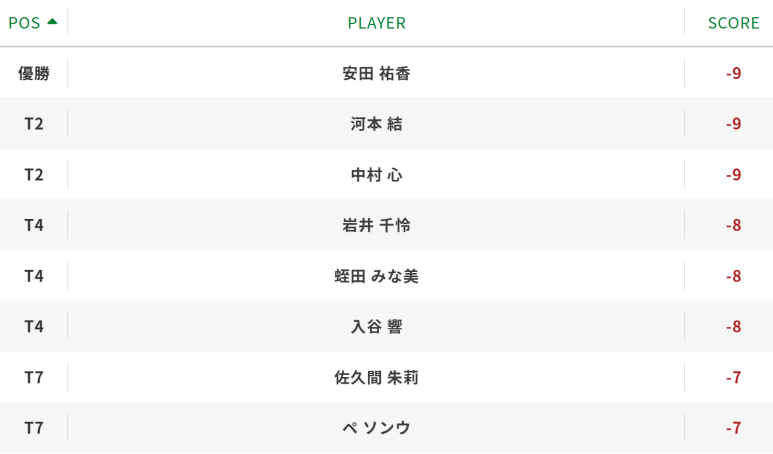Click the -8 score of 岩井 千怜
Viewport: 773px width, 454px height.
[x=734, y=225]
